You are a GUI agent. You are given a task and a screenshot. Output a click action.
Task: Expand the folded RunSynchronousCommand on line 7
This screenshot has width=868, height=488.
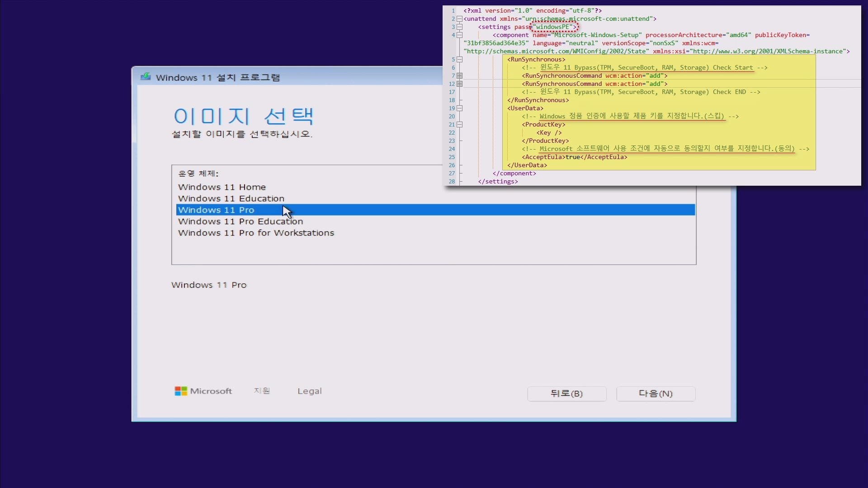(x=460, y=76)
